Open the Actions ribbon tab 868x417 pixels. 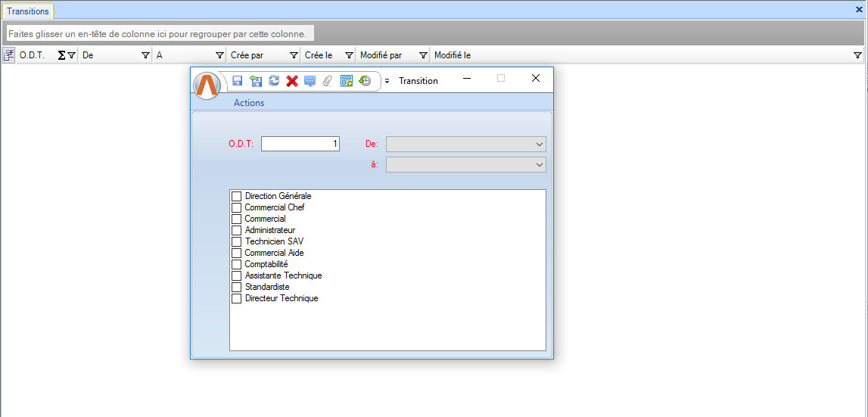coord(249,103)
